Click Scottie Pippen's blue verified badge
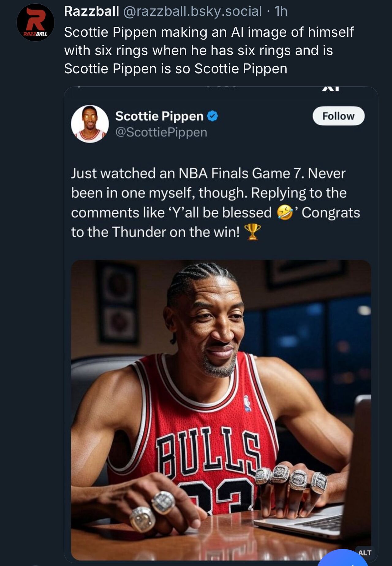Image resolution: width=392 pixels, height=566 pixels. (x=213, y=116)
